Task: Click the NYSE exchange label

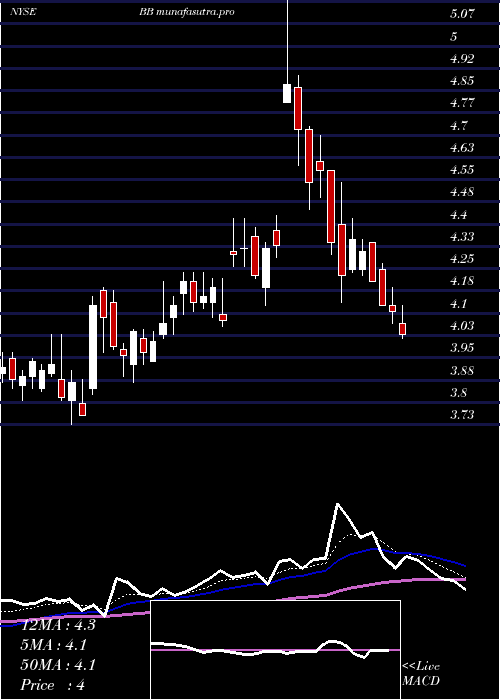Action: click(x=23, y=12)
